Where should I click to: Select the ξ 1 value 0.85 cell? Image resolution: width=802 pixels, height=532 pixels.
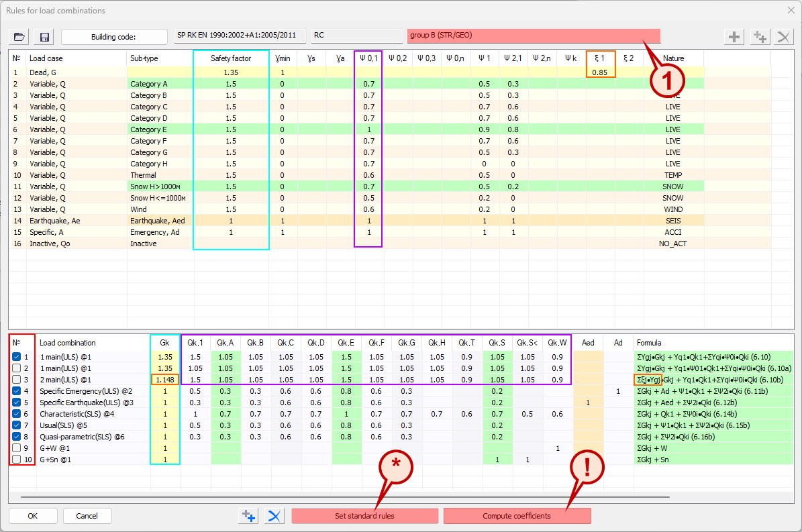(601, 72)
